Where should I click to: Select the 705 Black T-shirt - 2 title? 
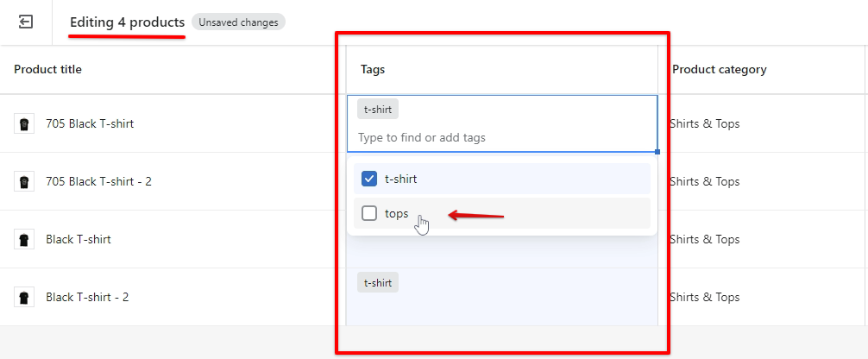pos(99,181)
